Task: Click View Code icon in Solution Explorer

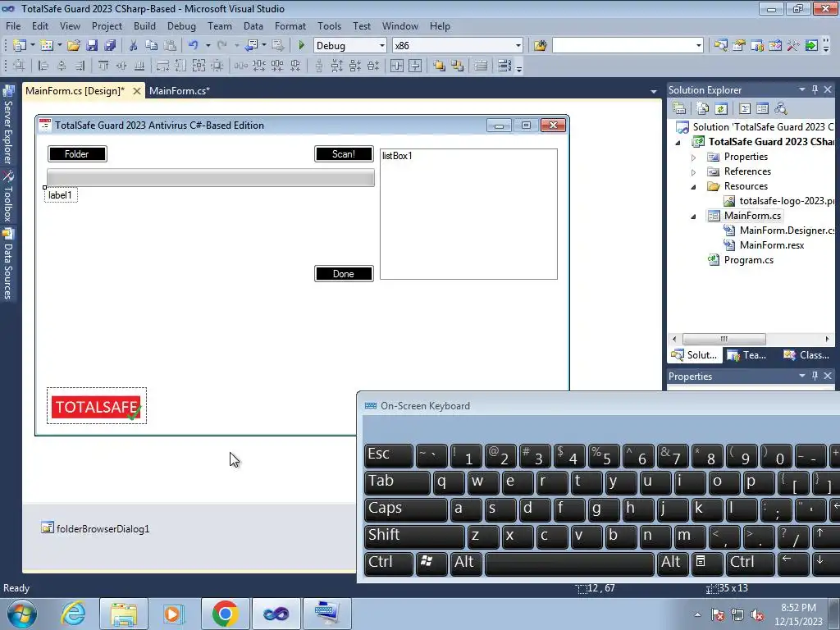Action: [745, 109]
